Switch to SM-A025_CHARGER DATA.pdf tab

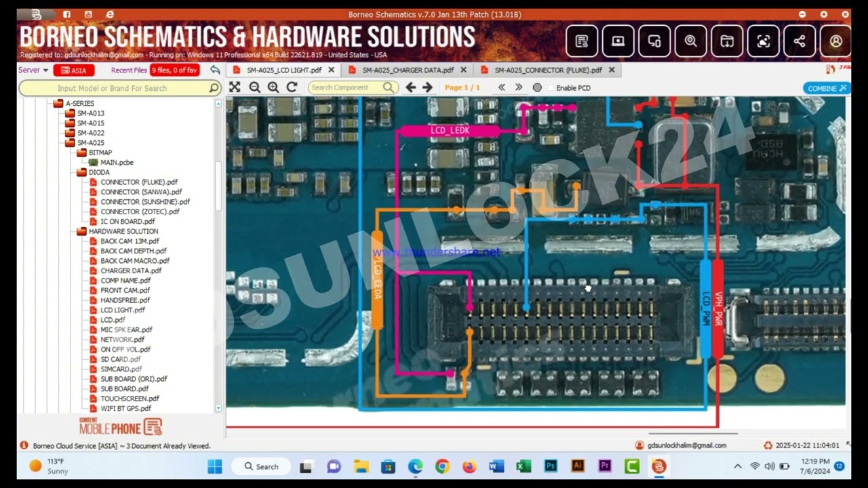tap(408, 70)
